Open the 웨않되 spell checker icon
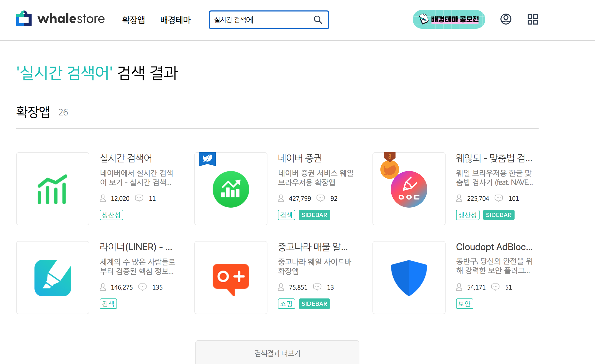Screen dimensions: 595x364 click(x=409, y=189)
